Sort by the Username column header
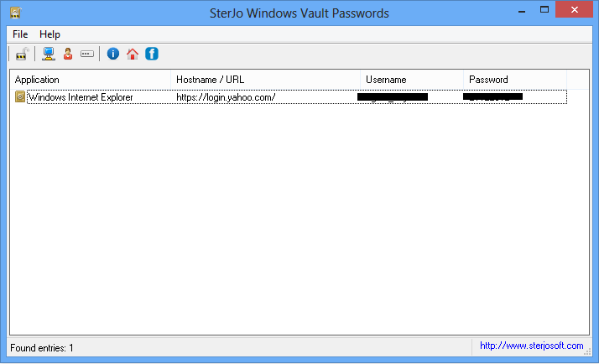This screenshot has height=364, width=599. pyautogui.click(x=411, y=80)
